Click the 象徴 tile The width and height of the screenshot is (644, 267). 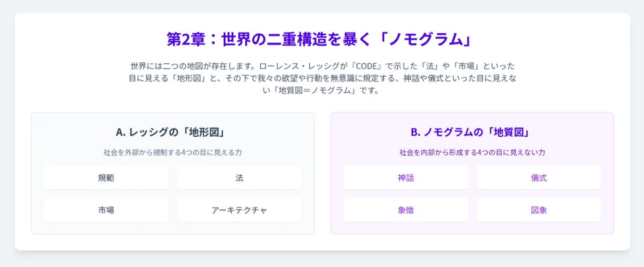click(x=406, y=210)
